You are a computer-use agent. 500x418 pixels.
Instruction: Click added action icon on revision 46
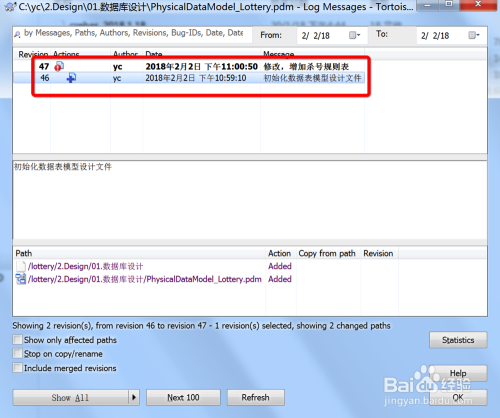(x=71, y=78)
